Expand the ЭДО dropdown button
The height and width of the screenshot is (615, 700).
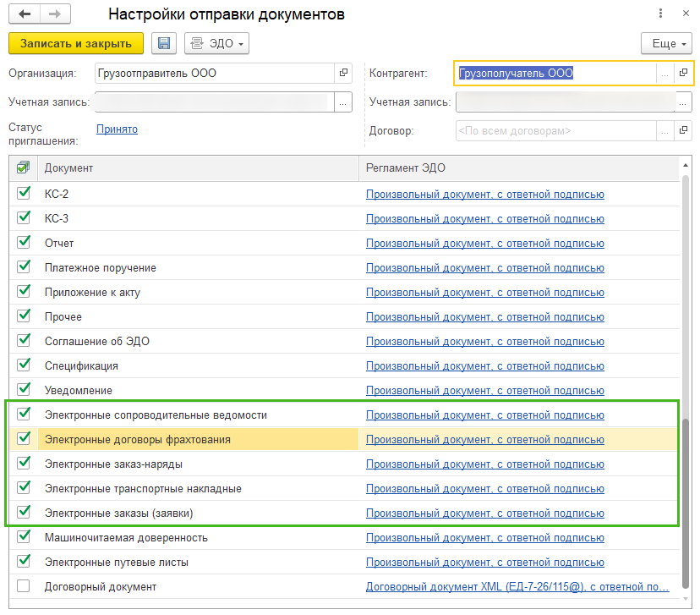click(217, 43)
